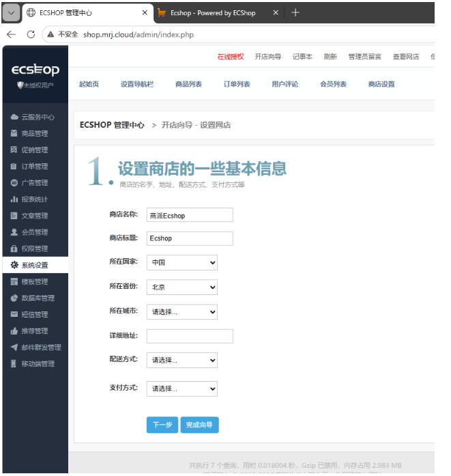Screen dimensions: 451x476
Task: Click the 数据库管理 pie icon
Action: (14, 298)
